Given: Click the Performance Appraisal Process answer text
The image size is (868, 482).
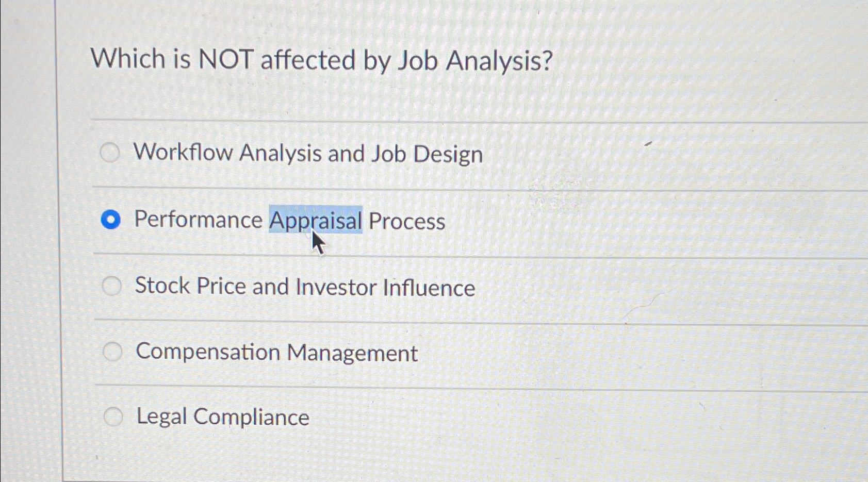Looking at the screenshot, I should [x=289, y=220].
